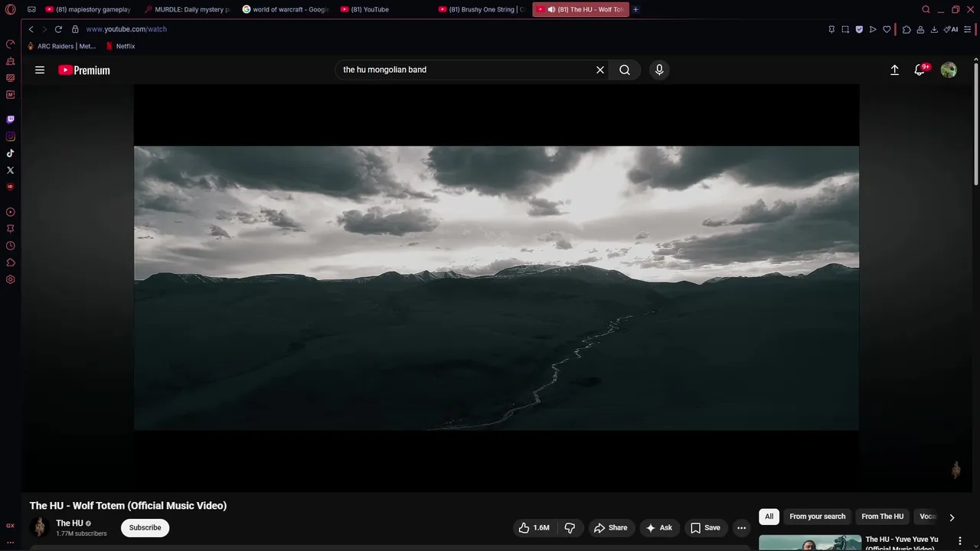Click the Ask button below video
Viewport: 980px width, 551px height.
(x=659, y=527)
